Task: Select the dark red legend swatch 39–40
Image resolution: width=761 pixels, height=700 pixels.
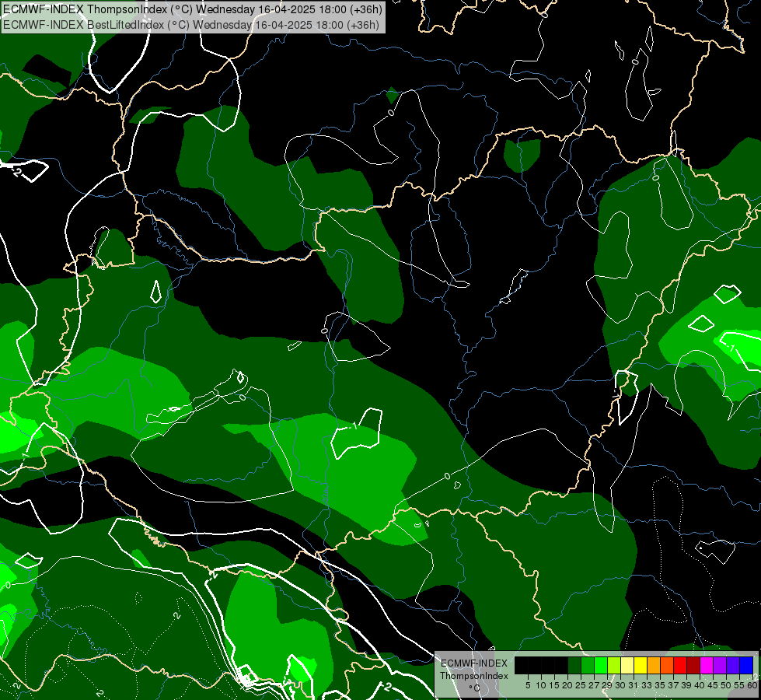Action: click(693, 666)
